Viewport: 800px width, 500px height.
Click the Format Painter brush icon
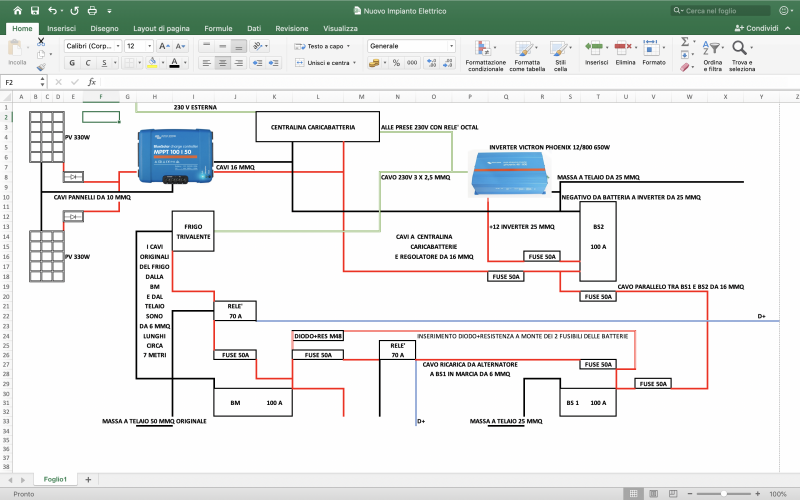42,67
